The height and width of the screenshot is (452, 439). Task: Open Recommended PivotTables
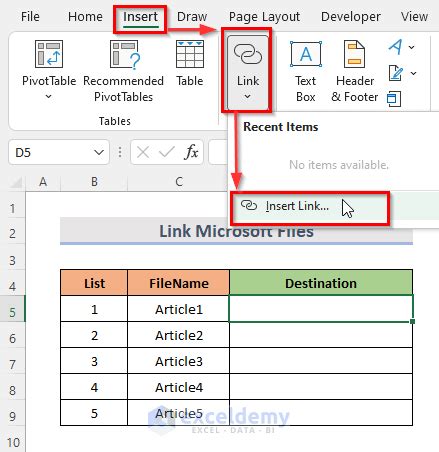click(123, 72)
